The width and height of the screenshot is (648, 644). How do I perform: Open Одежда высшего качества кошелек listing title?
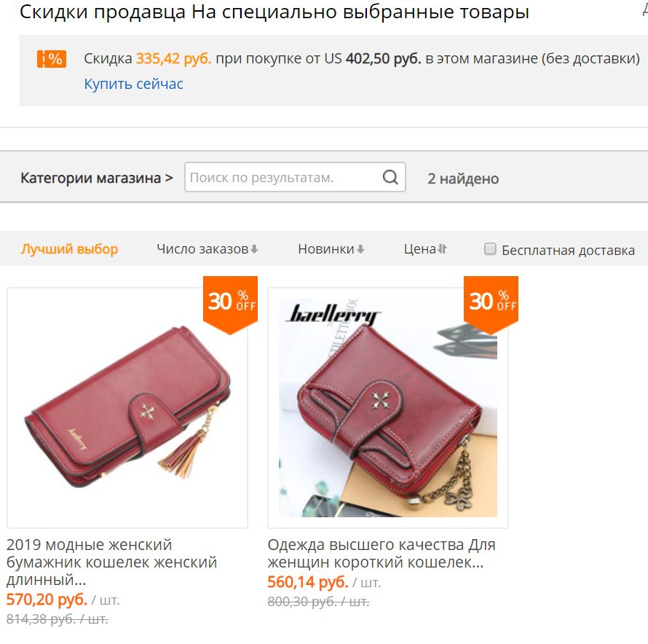(382, 553)
